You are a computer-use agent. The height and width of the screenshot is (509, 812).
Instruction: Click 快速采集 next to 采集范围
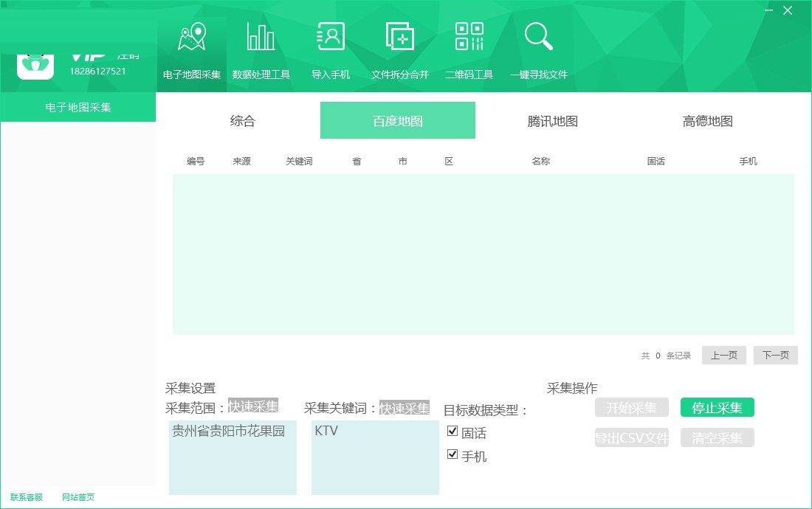tap(255, 405)
